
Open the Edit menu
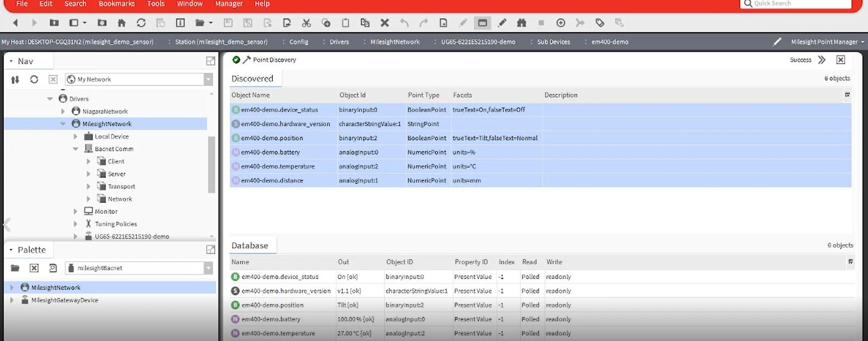46,4
